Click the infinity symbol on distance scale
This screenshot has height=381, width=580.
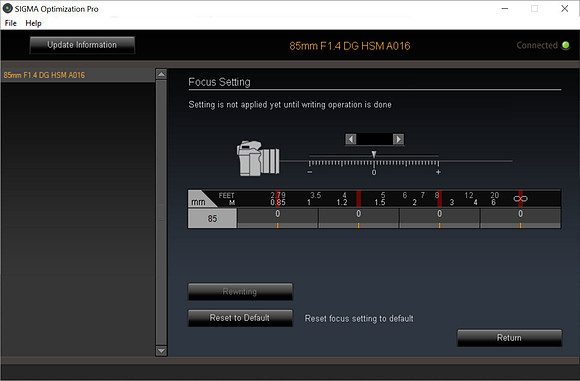coord(520,199)
